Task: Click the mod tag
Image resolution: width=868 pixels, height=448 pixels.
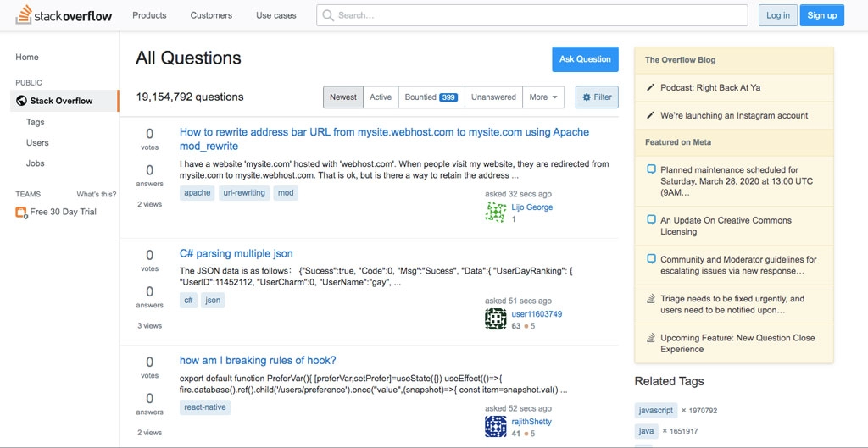Action: click(x=286, y=193)
